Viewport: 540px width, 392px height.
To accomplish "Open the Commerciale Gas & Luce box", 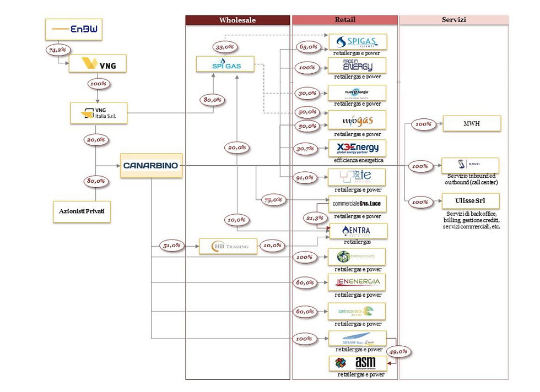I will [357, 204].
